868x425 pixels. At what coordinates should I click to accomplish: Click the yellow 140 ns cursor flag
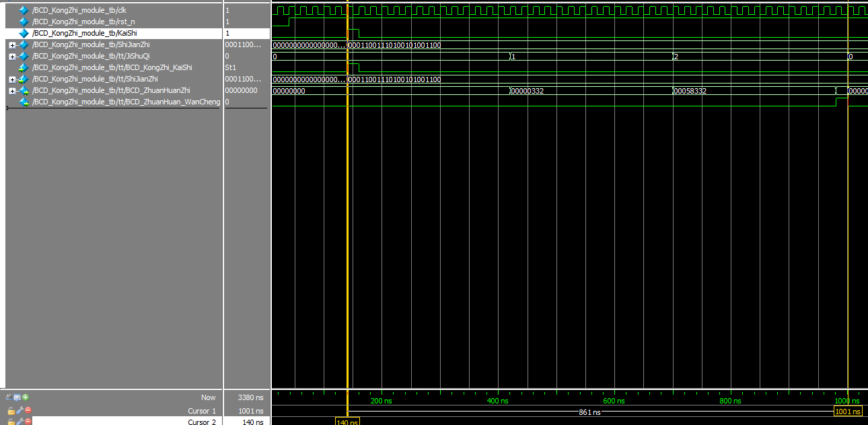[347, 422]
